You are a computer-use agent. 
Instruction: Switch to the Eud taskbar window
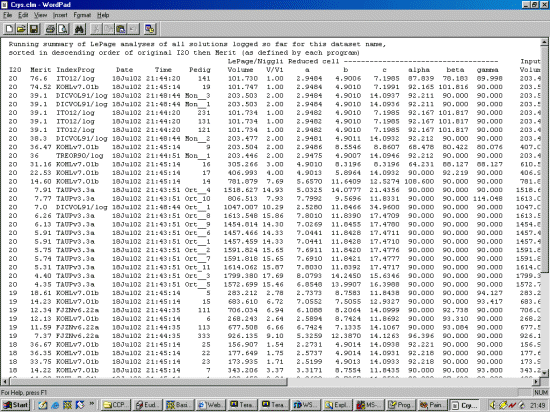[x=147, y=405]
